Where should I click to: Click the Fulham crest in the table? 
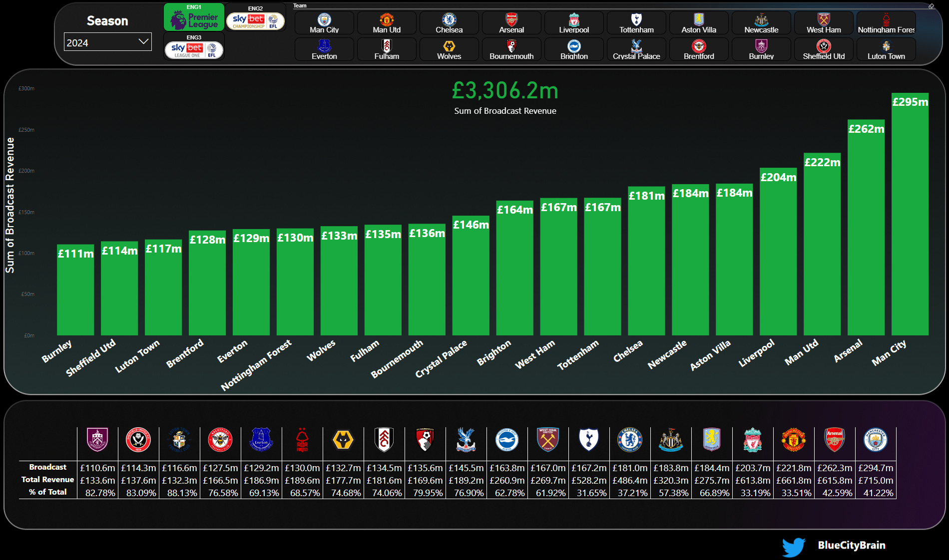[384, 440]
